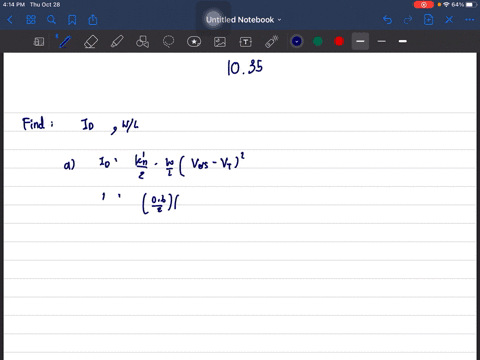Toggle the zoom window tool
480x360 pixels.
[x=39, y=42]
